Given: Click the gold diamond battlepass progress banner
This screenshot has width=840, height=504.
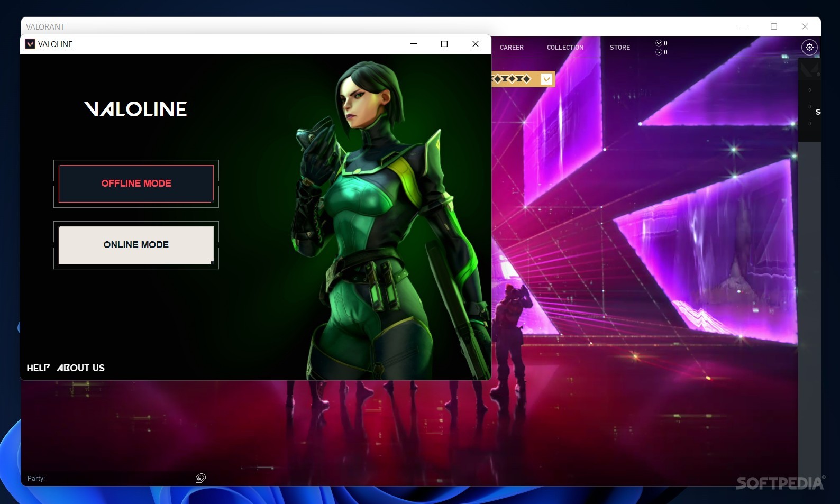Looking at the screenshot, I should click(523, 79).
